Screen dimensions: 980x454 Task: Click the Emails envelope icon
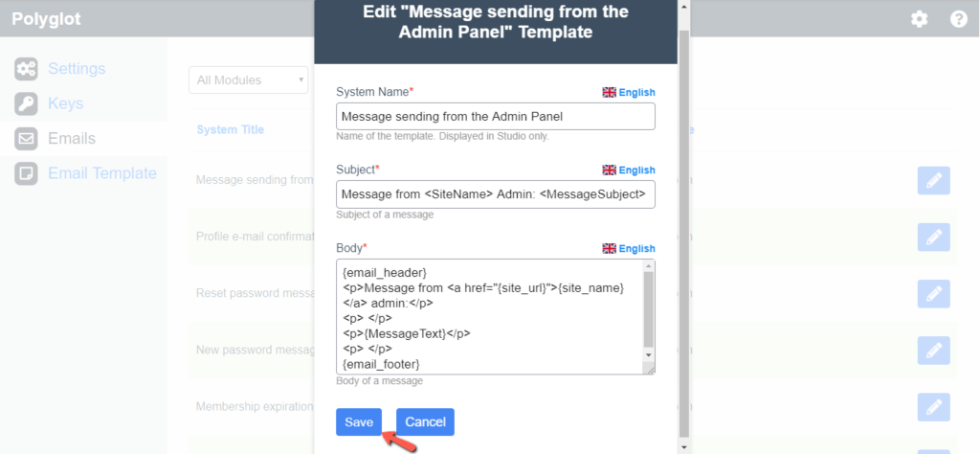[26, 139]
